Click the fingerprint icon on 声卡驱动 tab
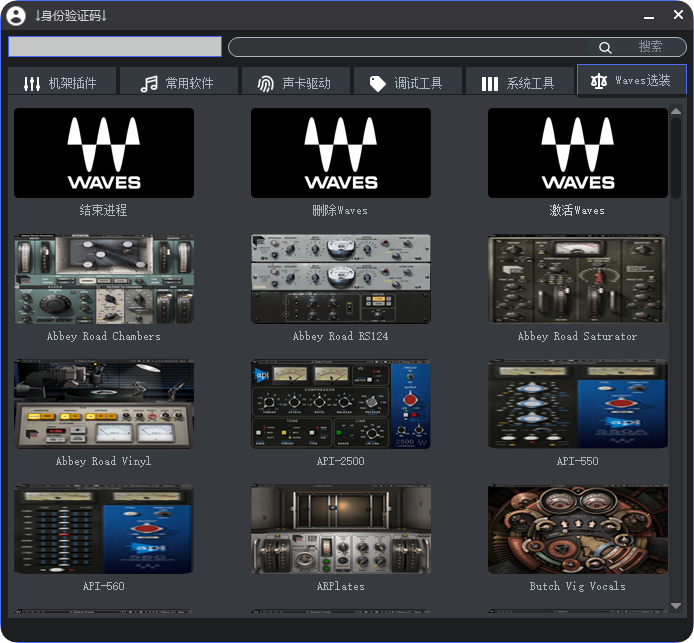 [266, 83]
